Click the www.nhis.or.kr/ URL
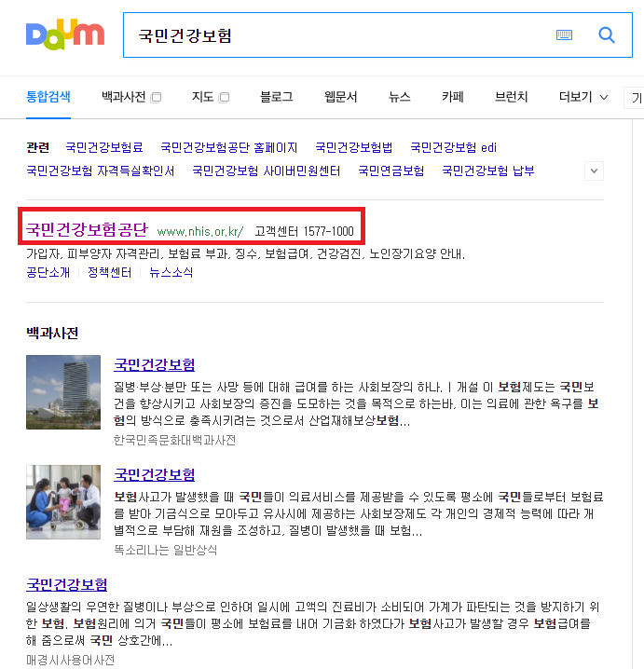Screen dimensions: 644x669 click(x=200, y=231)
